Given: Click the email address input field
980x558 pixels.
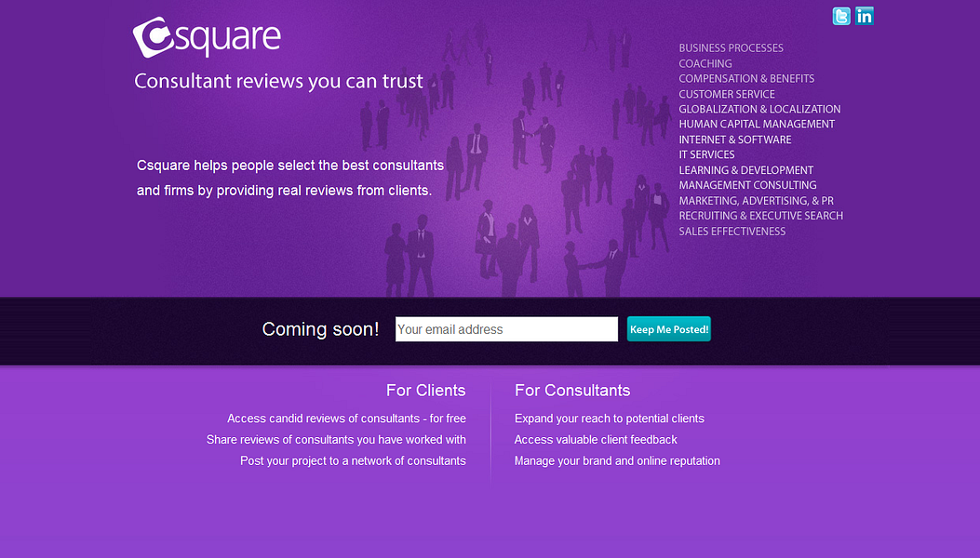Looking at the screenshot, I should tap(505, 328).
